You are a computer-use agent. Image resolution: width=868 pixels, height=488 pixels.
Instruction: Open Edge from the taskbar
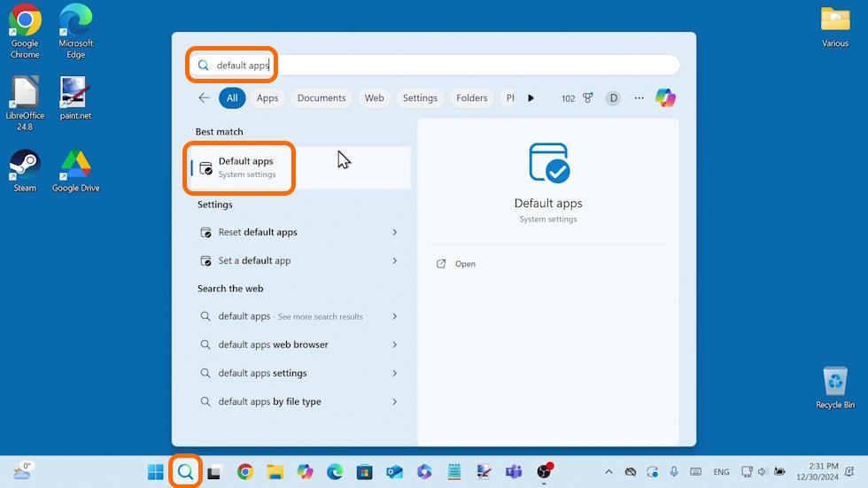[x=335, y=471]
